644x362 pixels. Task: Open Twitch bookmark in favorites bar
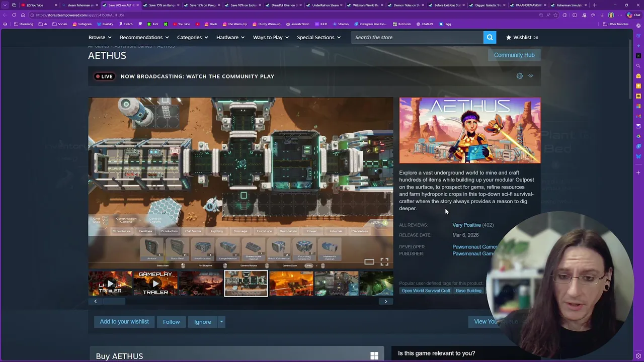tap(125, 24)
